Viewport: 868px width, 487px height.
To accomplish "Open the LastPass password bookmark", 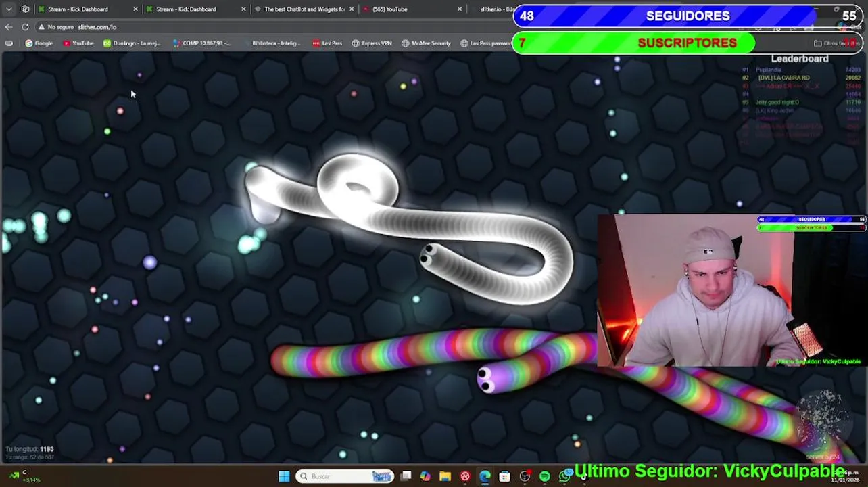I will pos(487,43).
